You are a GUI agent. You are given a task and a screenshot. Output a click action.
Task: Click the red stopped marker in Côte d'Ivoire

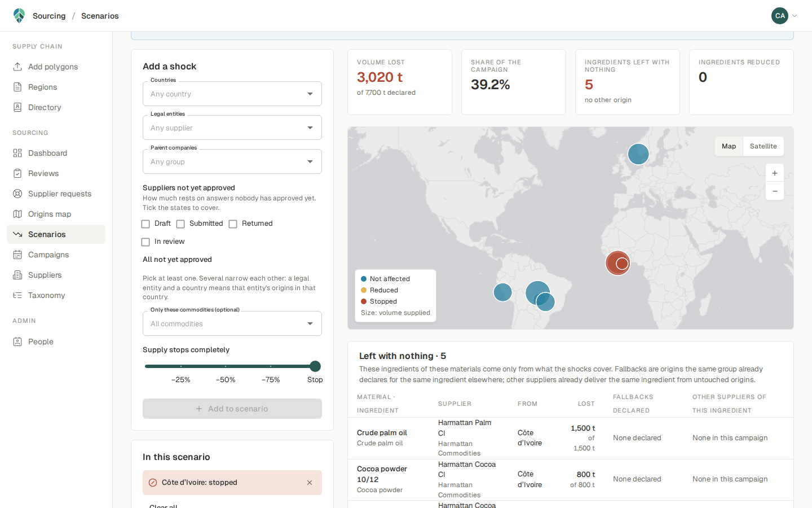coord(618,263)
